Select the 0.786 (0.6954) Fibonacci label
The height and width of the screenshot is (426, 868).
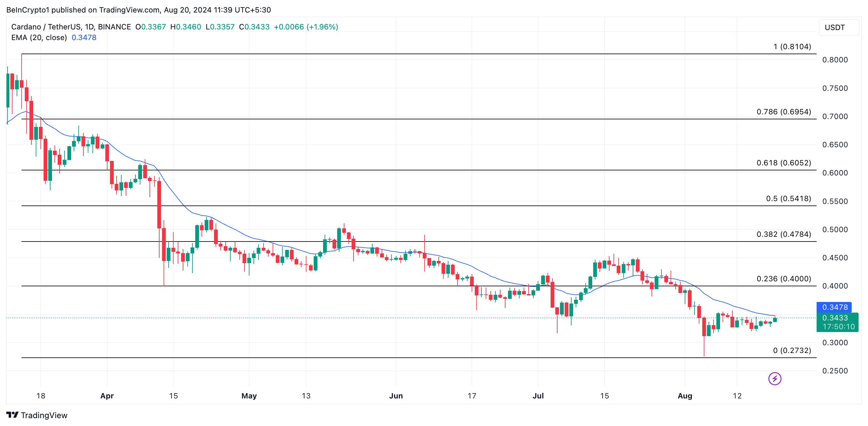783,112
